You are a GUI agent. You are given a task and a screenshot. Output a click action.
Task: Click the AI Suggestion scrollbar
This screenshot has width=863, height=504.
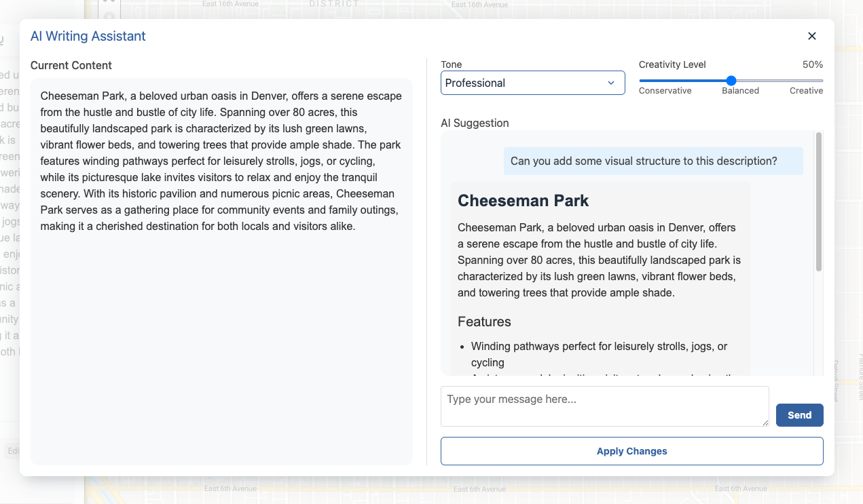(819, 202)
